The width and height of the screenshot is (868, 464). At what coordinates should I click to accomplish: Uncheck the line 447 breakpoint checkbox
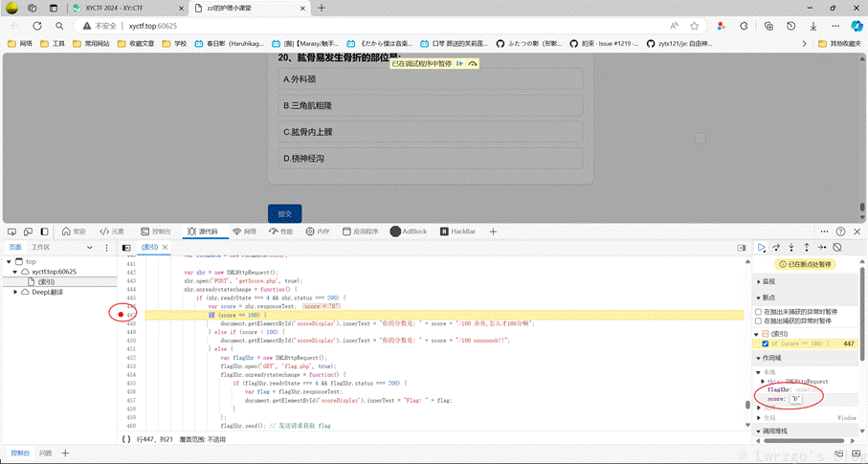click(x=765, y=343)
